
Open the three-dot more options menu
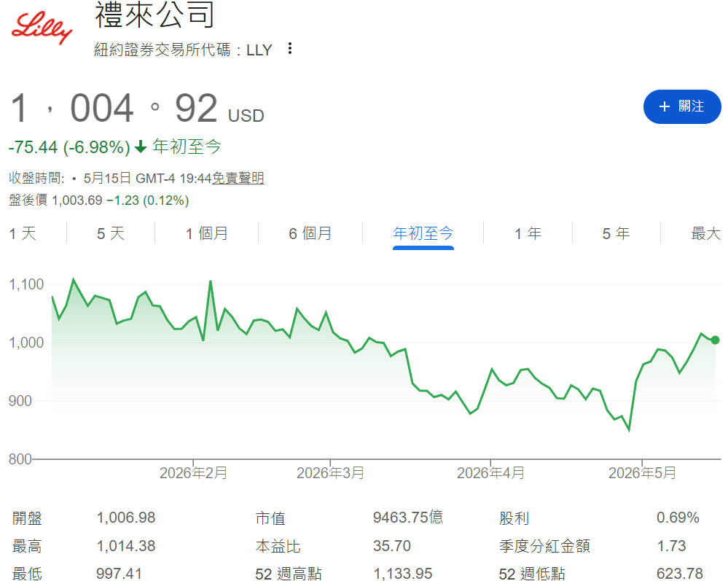click(290, 48)
